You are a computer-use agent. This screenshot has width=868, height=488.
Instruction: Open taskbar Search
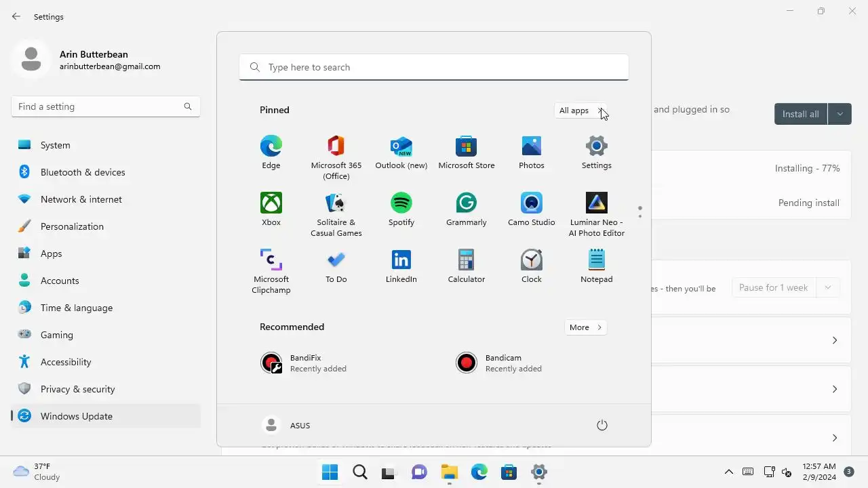[x=360, y=472]
